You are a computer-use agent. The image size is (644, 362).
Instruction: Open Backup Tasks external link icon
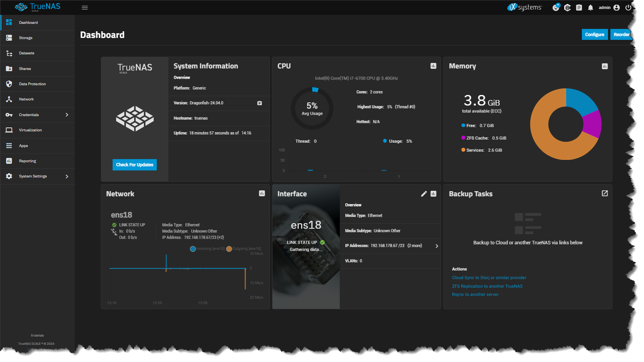(605, 194)
